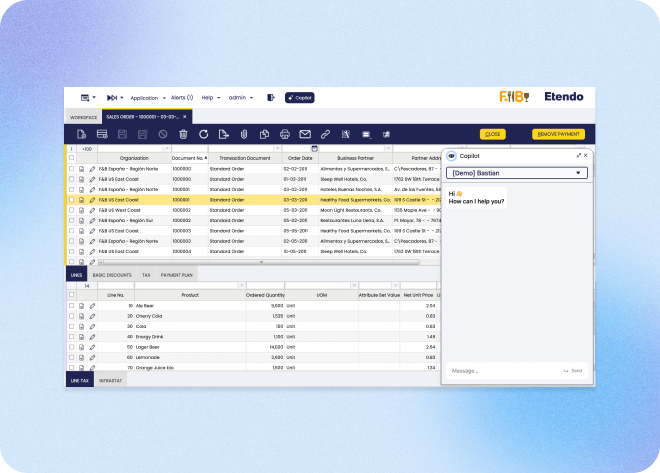Tick the select-all checkbox in orders grid header
The height and width of the screenshot is (473, 660).
coord(71,158)
